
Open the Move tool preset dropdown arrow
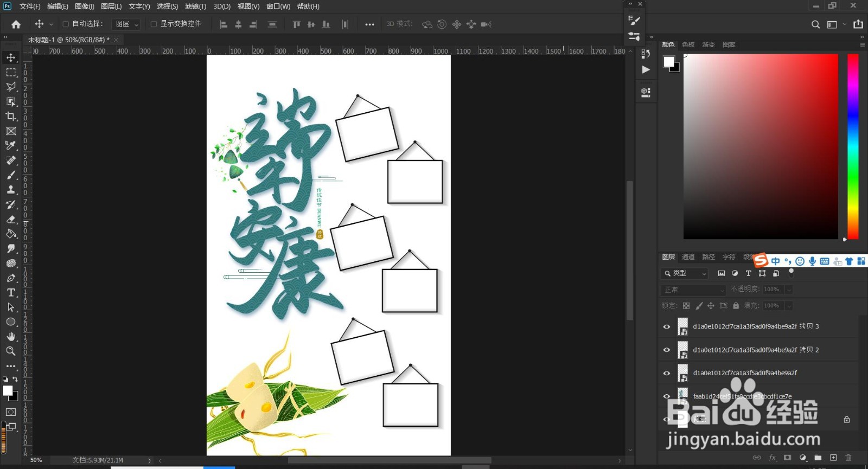point(51,24)
